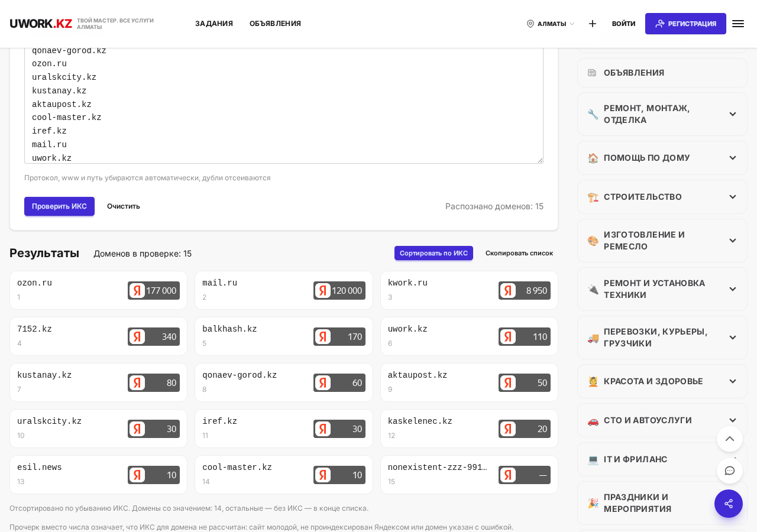The image size is (757, 532).
Task: Expand the Помощь по дому category
Action: tap(732, 158)
